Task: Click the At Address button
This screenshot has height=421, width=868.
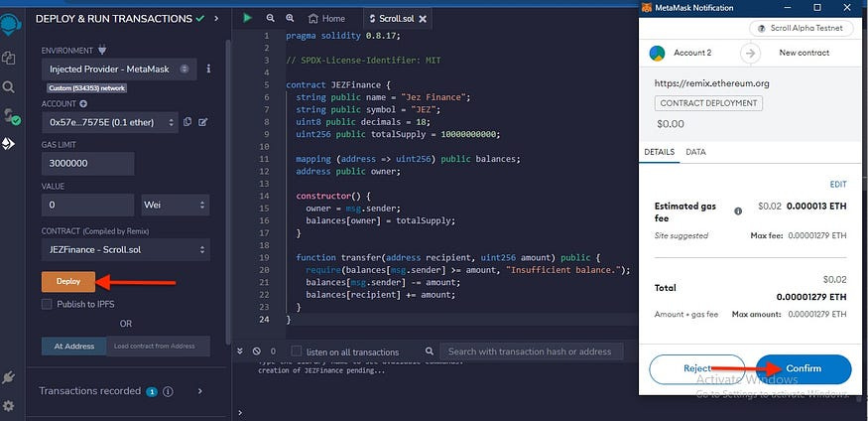Action: click(74, 347)
